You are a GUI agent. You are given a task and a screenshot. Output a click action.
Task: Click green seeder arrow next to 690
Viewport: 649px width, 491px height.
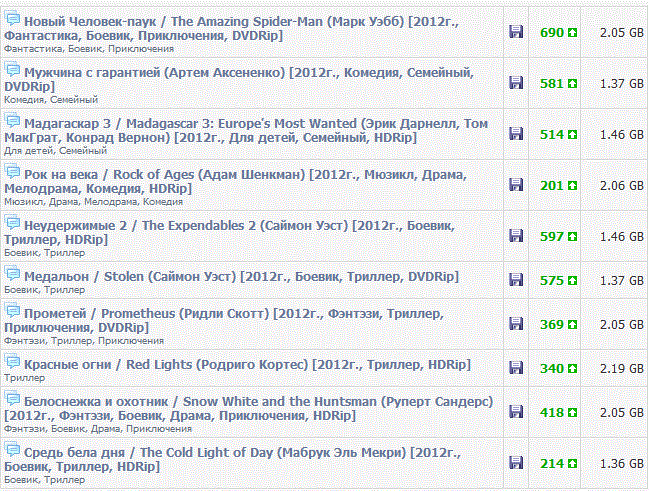click(572, 33)
